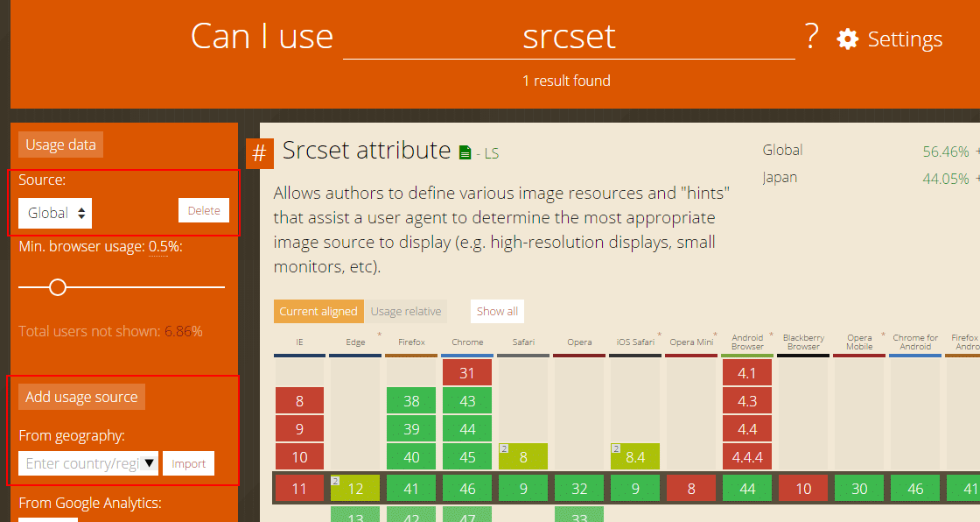This screenshot has height=522, width=980.
Task: Click the Chrome column header
Action: [467, 342]
